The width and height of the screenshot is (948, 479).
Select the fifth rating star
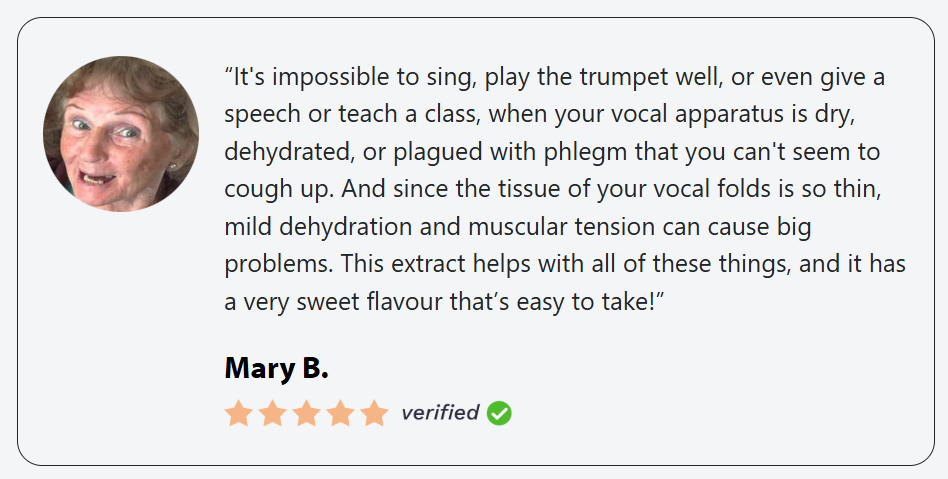[x=374, y=414]
